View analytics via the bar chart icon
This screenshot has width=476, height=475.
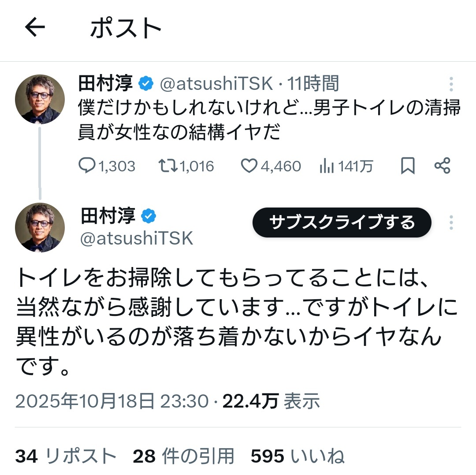coord(326,166)
